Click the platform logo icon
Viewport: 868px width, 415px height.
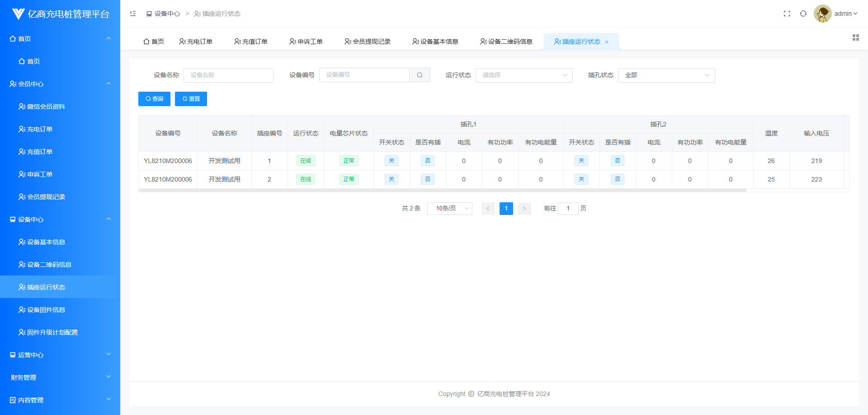click(x=18, y=14)
